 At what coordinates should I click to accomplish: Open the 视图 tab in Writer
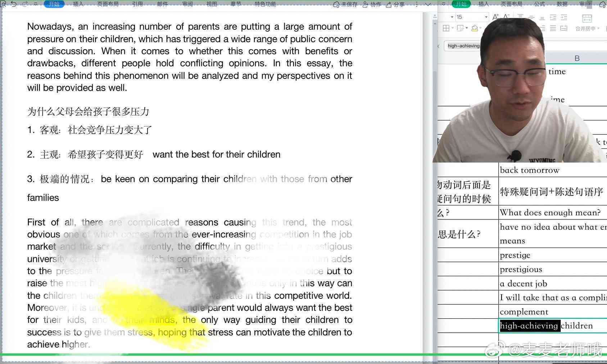tap(212, 4)
